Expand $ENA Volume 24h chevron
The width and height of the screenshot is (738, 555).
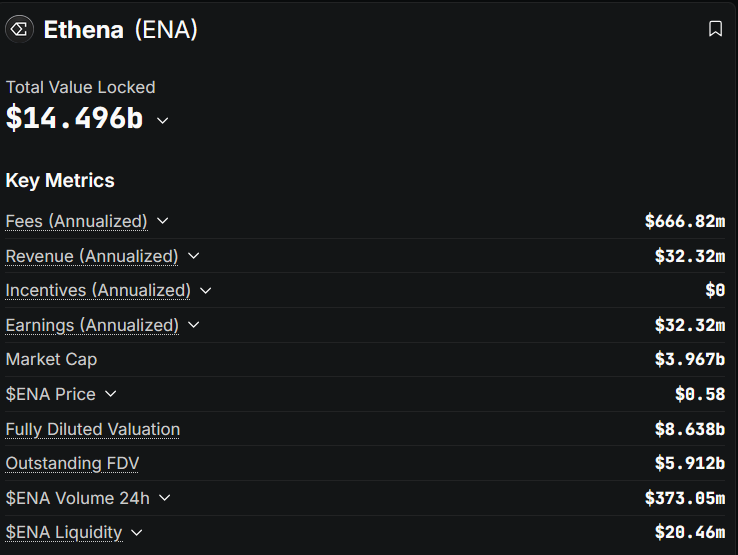coord(165,498)
